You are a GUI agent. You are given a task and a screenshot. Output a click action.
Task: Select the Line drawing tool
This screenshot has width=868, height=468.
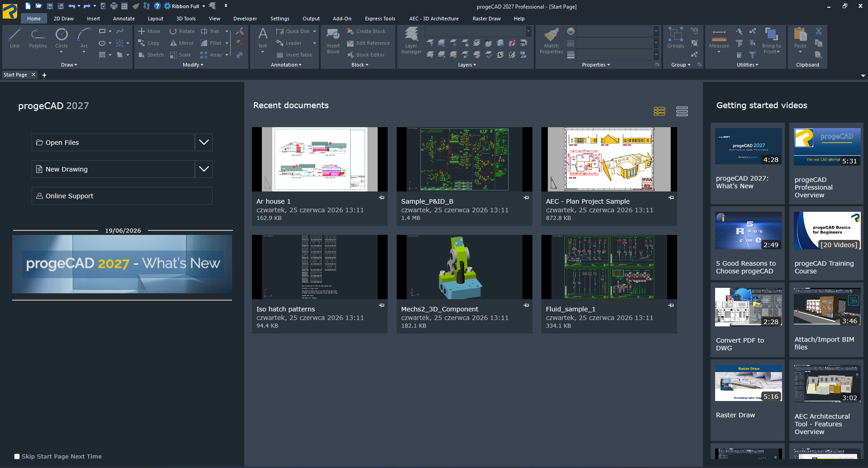pos(14,38)
